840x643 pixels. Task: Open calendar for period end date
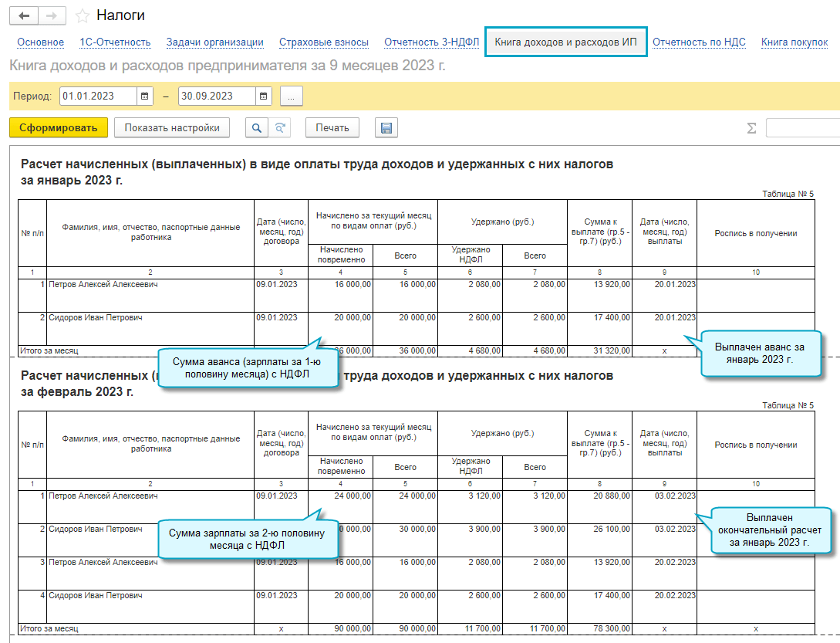pos(263,96)
